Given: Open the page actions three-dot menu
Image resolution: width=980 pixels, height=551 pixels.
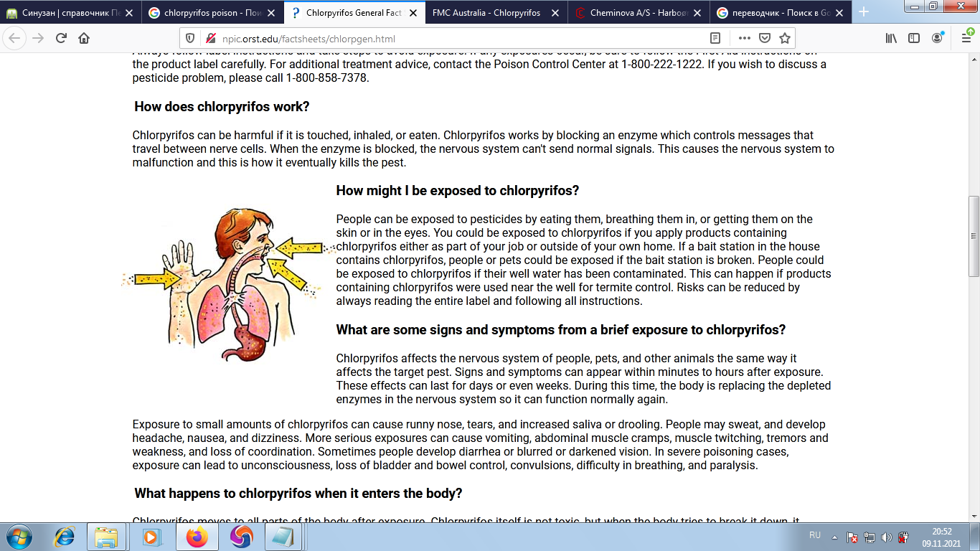Looking at the screenshot, I should click(x=745, y=39).
